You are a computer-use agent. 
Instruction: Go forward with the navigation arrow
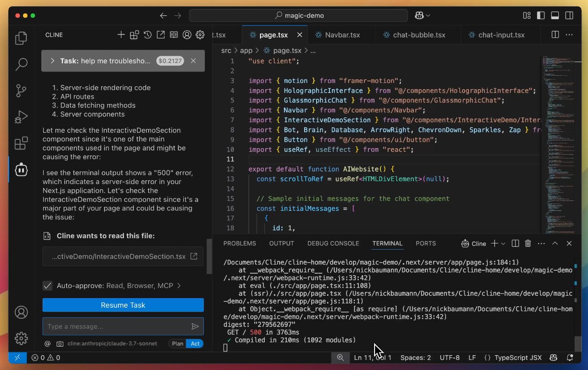(178, 15)
